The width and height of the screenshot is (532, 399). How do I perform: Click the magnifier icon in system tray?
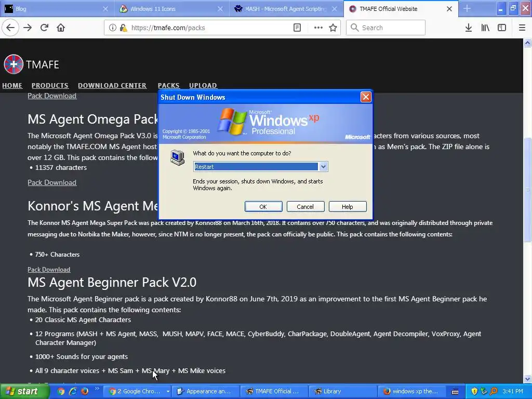click(x=494, y=391)
